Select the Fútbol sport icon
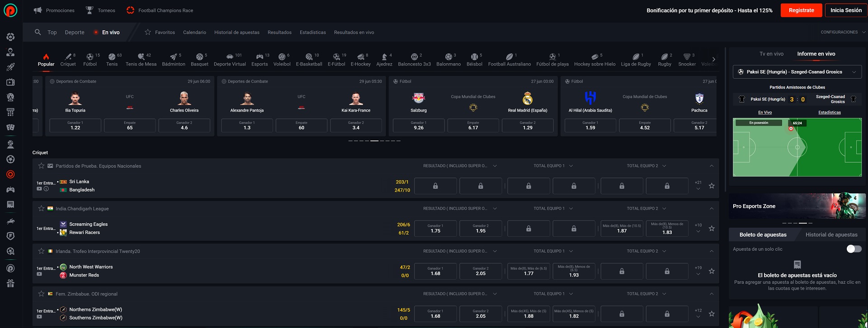The width and height of the screenshot is (868, 328). [x=90, y=60]
